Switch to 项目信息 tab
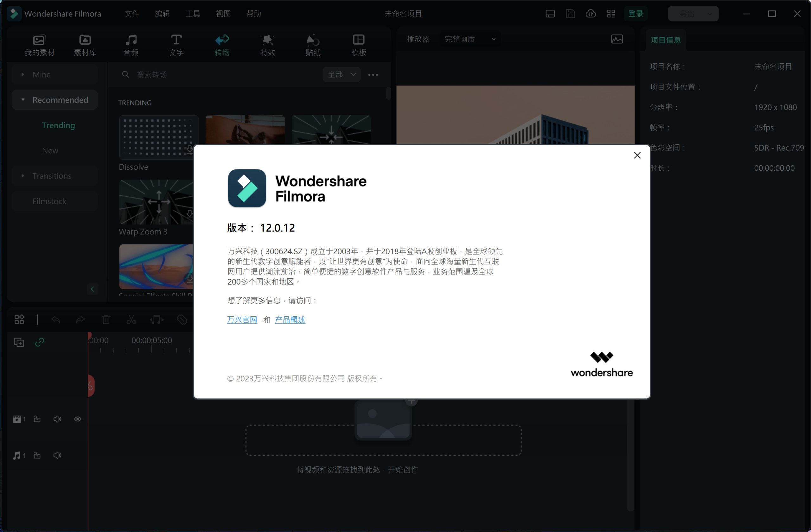The height and width of the screenshot is (532, 811). 666,40
